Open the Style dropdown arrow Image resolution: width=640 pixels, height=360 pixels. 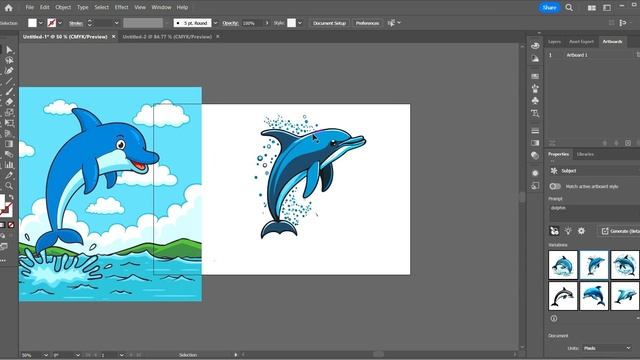(x=300, y=23)
